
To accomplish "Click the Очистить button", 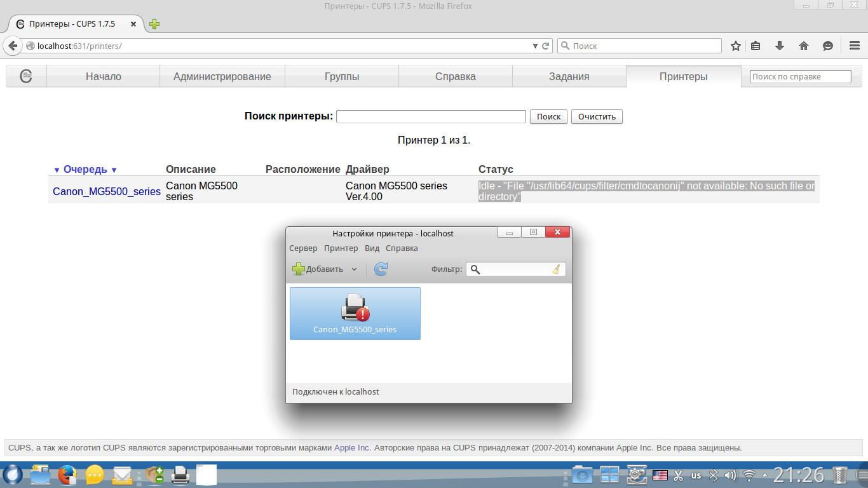I will [597, 116].
